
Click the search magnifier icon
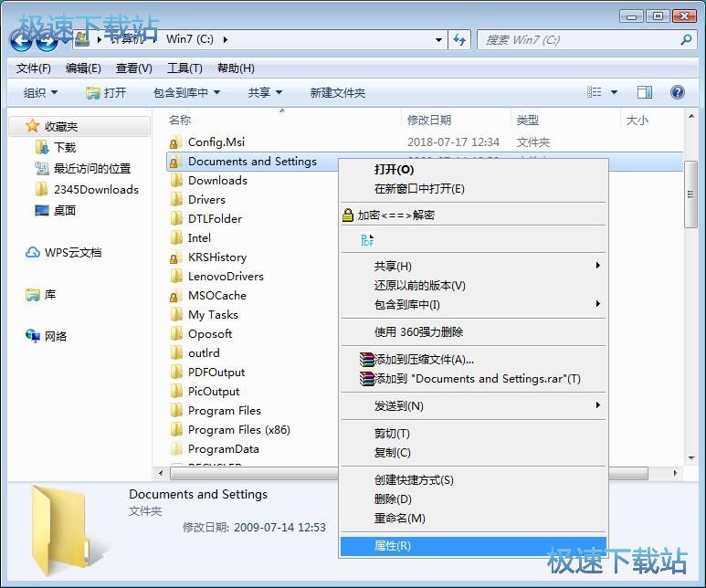[x=686, y=39]
